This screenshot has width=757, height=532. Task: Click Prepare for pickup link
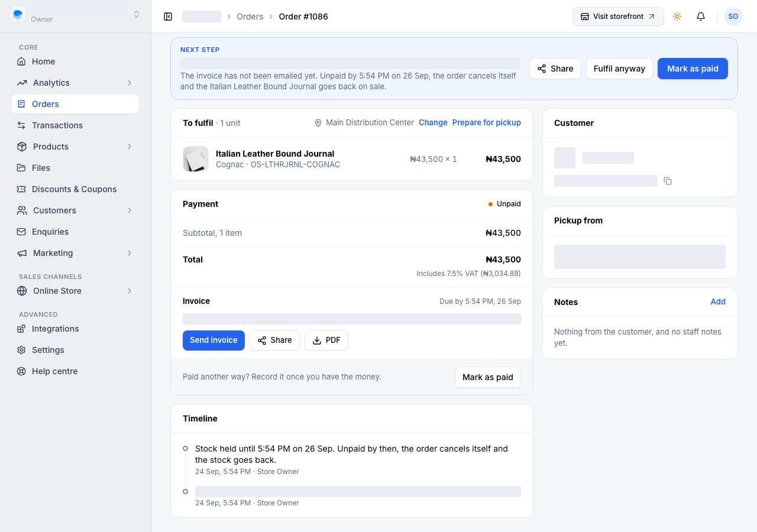(487, 122)
